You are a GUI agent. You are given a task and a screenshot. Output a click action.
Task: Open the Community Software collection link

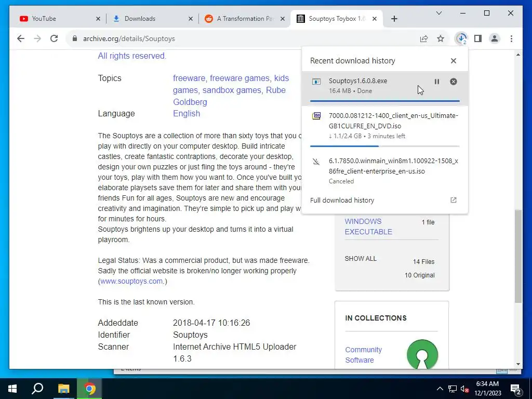(363, 354)
